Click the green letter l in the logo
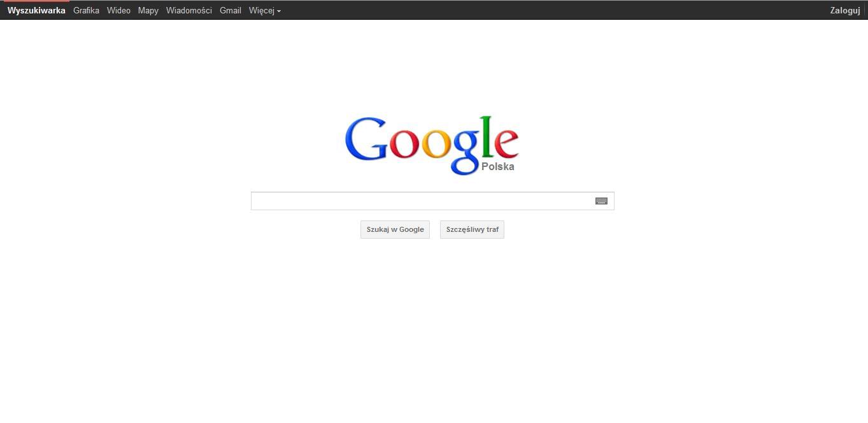The width and height of the screenshot is (868, 423). pos(487,137)
